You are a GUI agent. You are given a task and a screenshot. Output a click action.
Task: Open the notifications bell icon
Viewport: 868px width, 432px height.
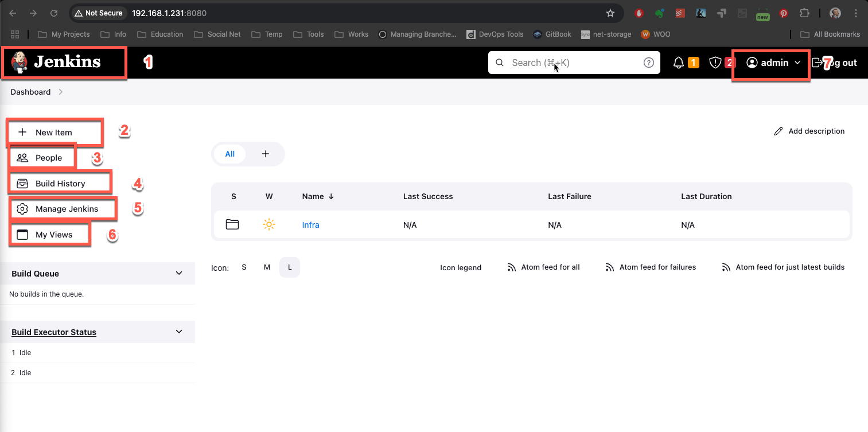679,63
